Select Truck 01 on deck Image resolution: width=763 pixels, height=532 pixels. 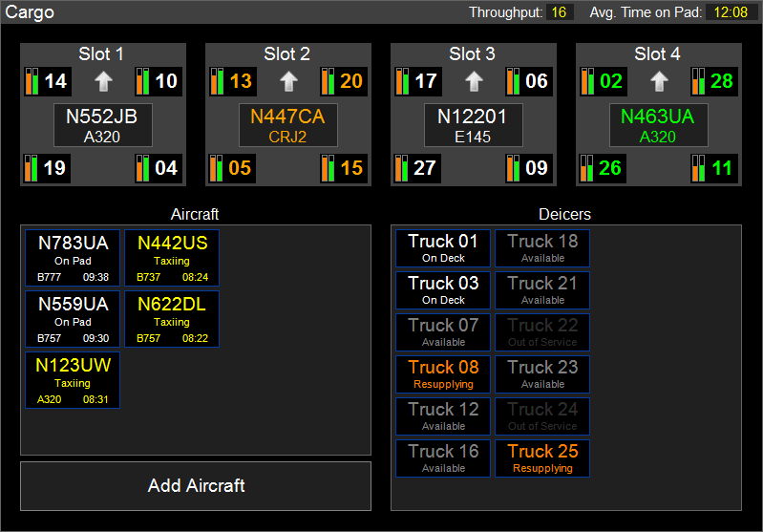[443, 248]
